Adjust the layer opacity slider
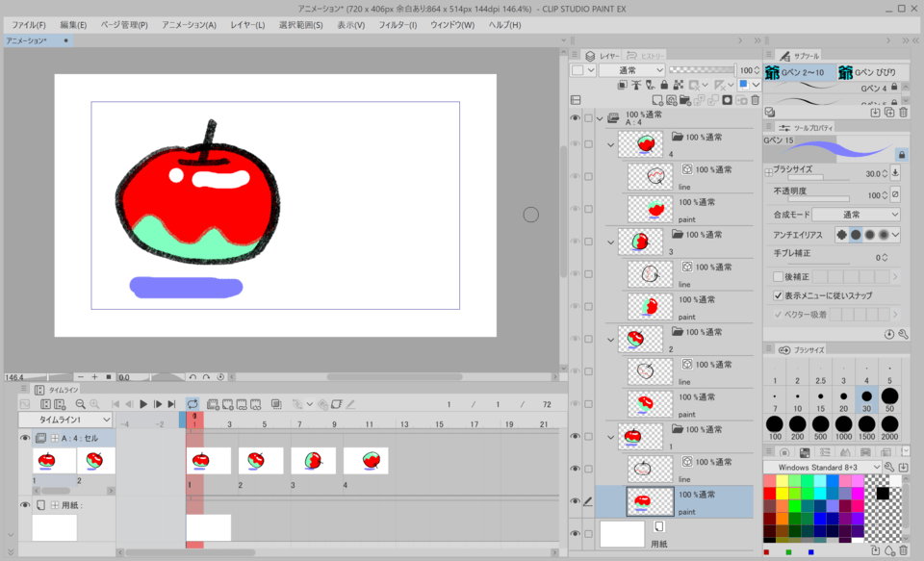Screen dimensions: 924x561 click(x=703, y=70)
